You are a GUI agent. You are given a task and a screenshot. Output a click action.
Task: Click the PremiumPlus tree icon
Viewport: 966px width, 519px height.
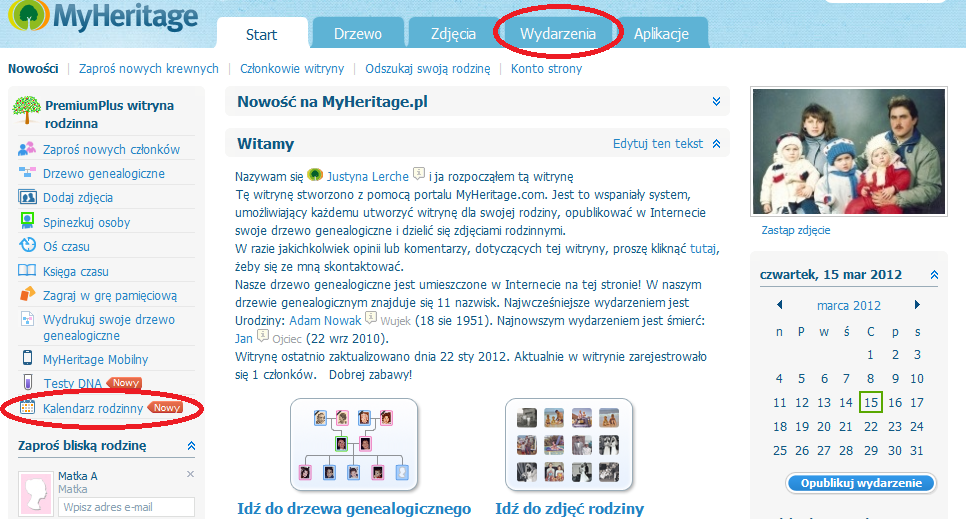tap(26, 110)
